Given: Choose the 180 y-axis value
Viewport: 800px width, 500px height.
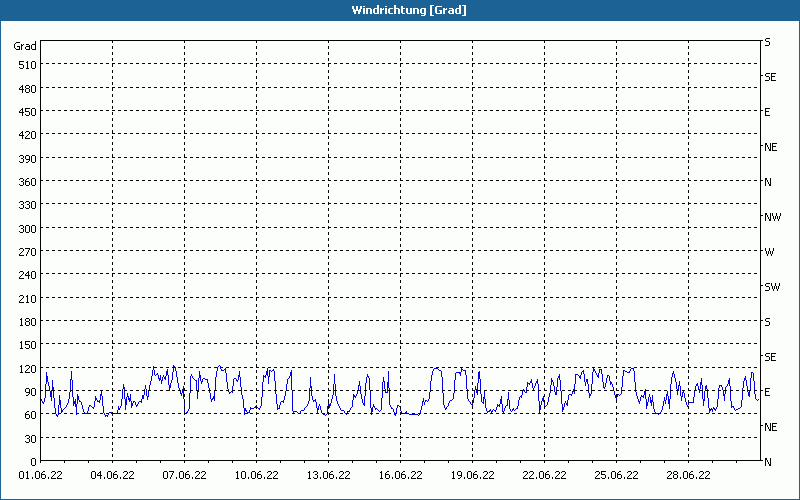Looking at the screenshot, I should (x=27, y=322).
